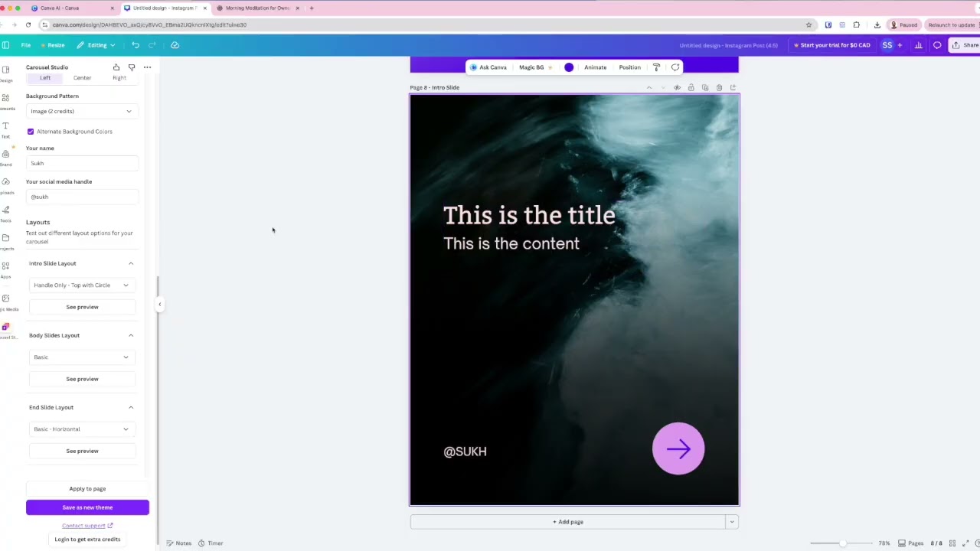
Task: Open the Add page dropdown arrow
Action: [732, 522]
